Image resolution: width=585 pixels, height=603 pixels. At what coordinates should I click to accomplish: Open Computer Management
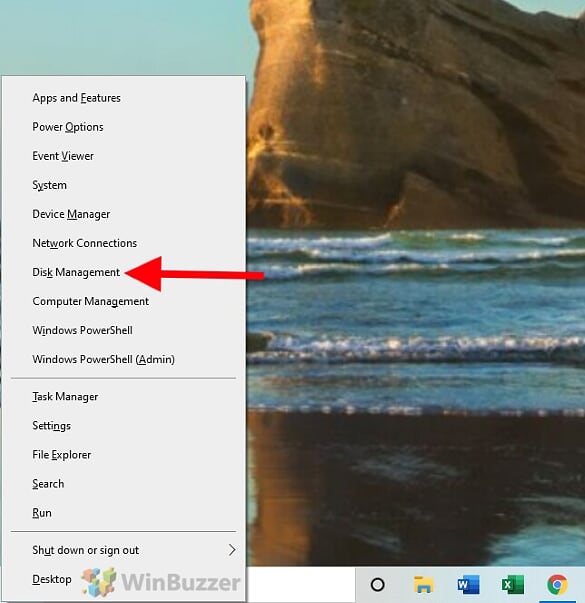[x=123, y=301]
